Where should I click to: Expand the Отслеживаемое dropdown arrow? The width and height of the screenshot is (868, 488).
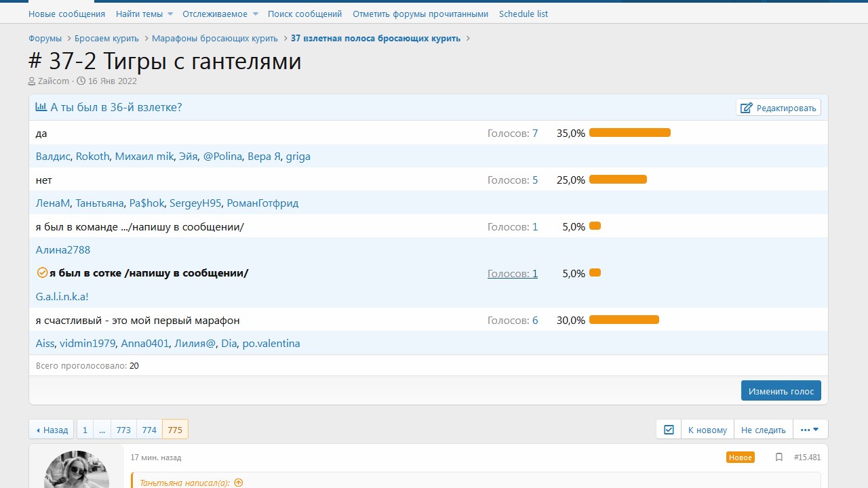pyautogui.click(x=256, y=14)
